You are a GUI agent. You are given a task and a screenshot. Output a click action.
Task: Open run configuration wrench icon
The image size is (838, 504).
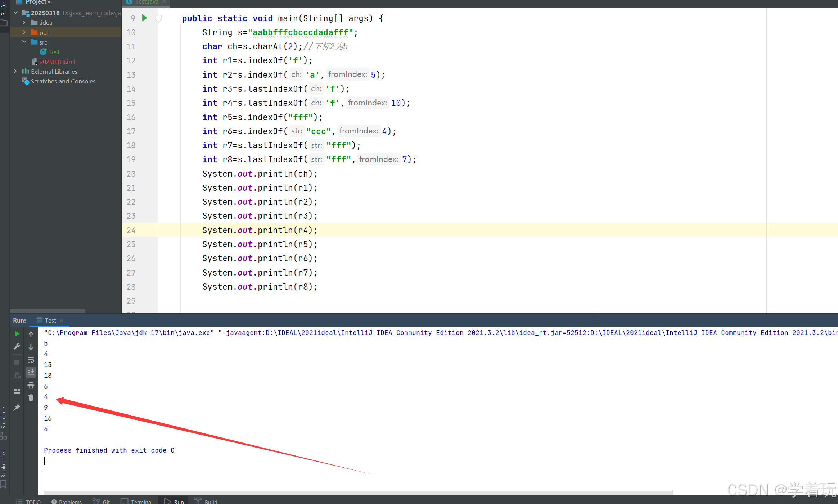(x=17, y=346)
